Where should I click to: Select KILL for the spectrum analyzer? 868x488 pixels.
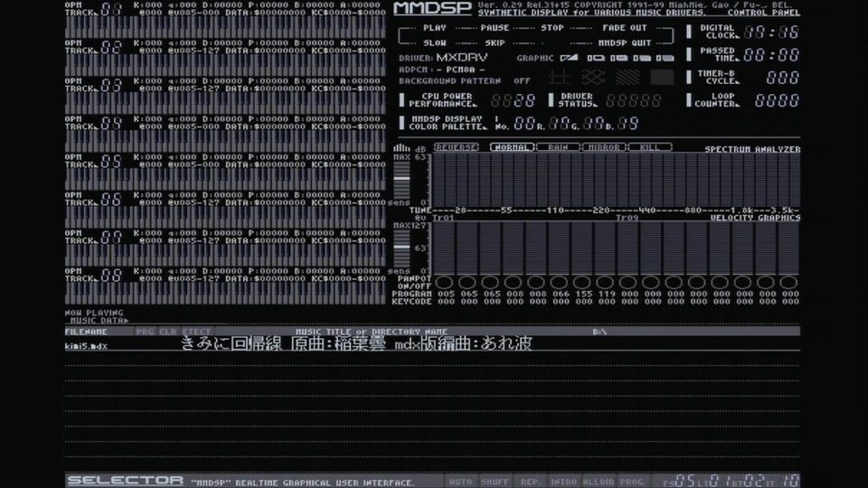(x=650, y=147)
